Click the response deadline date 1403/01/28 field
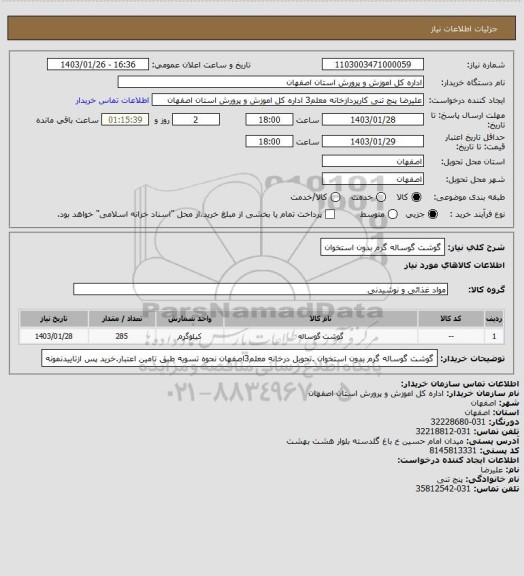This screenshot has width=524, height=576. 373,120
